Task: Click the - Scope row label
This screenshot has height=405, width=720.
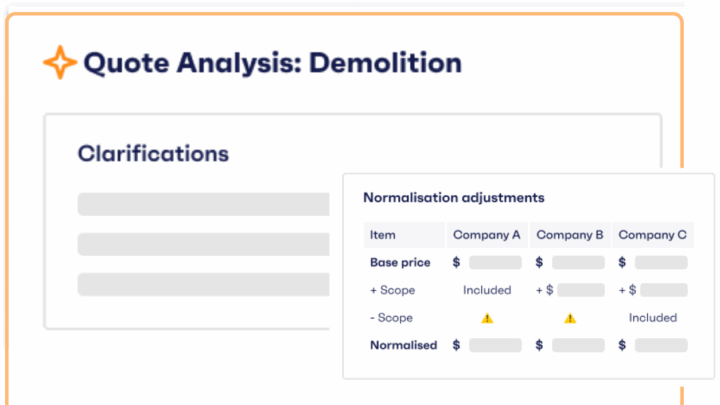Action: [x=391, y=318]
